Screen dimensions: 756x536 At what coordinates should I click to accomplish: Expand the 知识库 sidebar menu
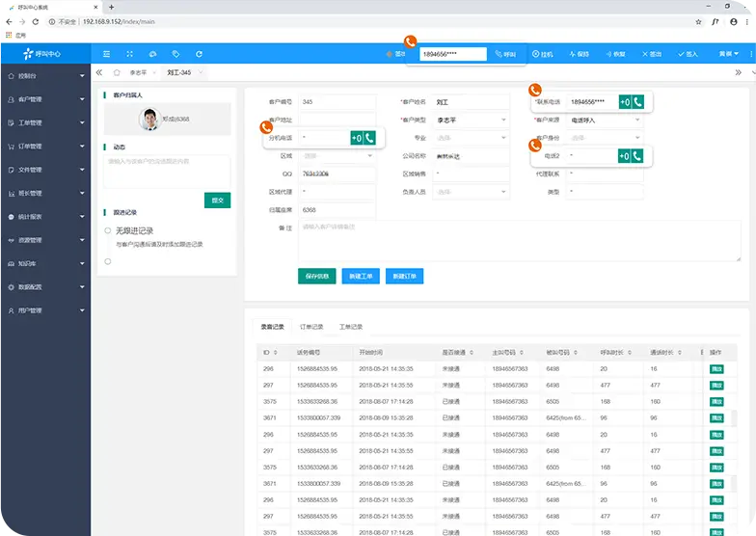click(45, 264)
